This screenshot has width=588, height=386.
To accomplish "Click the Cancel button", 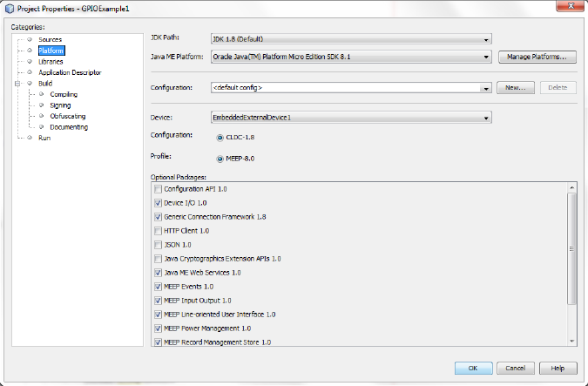I will pos(515,368).
